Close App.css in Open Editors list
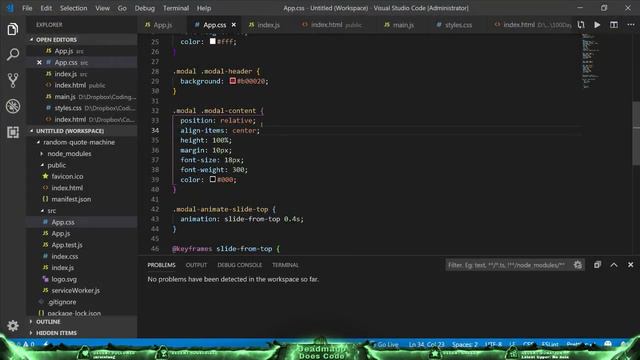Viewport: 640px width, 360px height. point(39,62)
